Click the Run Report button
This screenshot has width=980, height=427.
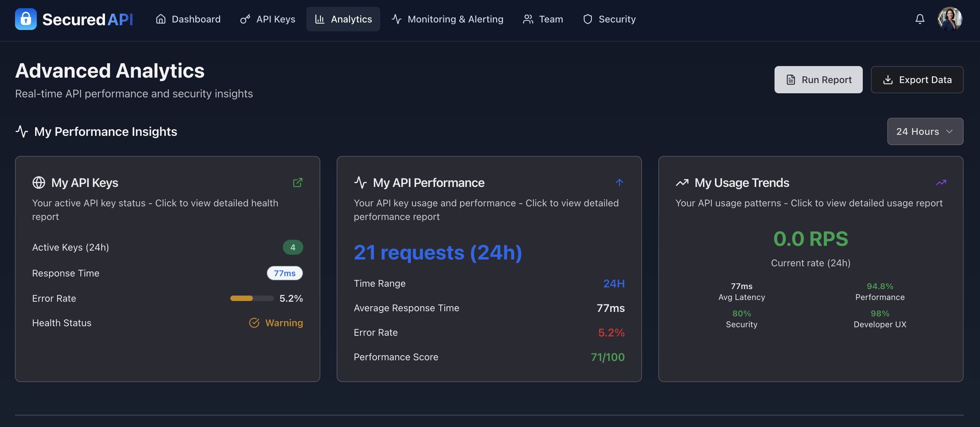818,80
